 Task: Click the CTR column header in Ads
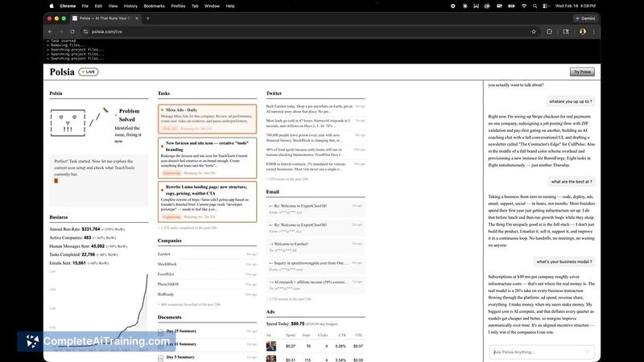[x=342, y=335]
